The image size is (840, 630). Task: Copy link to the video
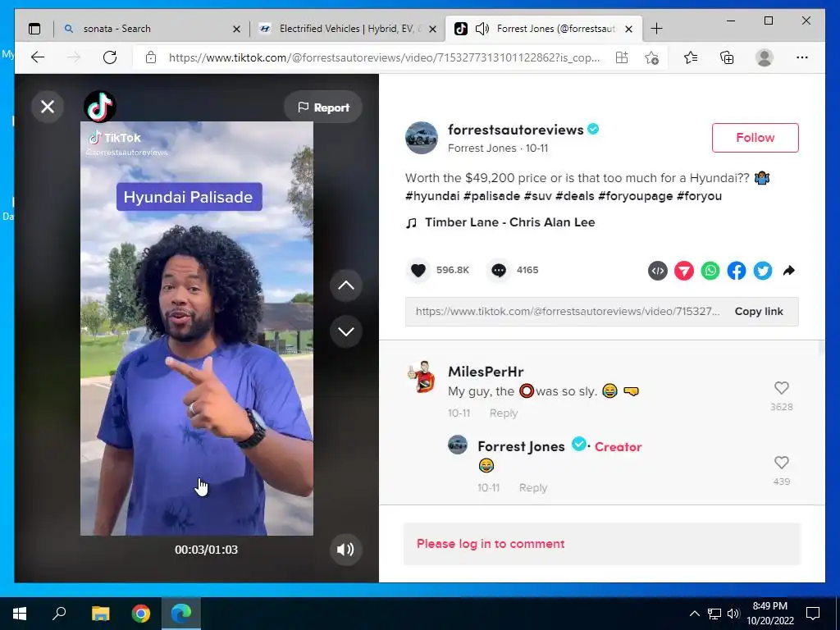(759, 311)
